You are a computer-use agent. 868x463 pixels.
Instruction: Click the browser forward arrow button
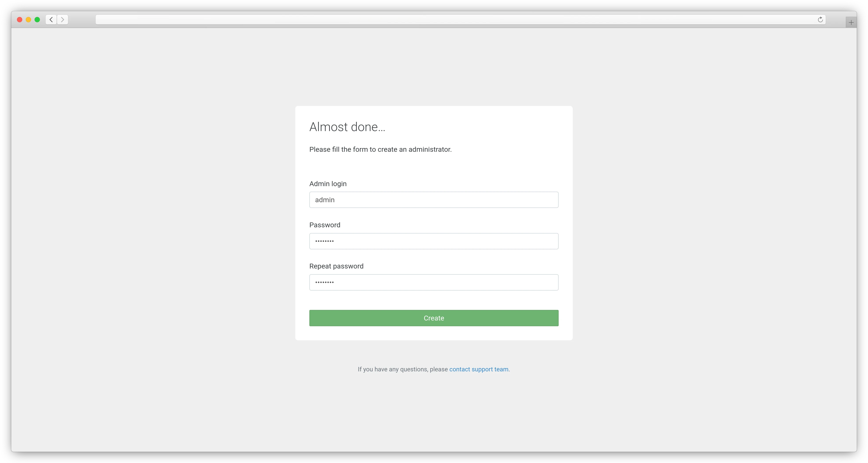pyautogui.click(x=62, y=20)
